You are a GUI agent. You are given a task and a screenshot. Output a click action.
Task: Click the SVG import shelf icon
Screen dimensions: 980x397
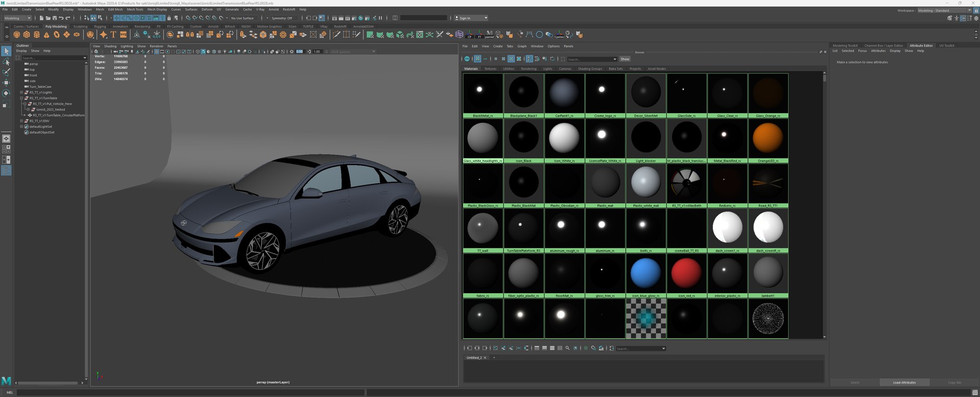tap(123, 34)
